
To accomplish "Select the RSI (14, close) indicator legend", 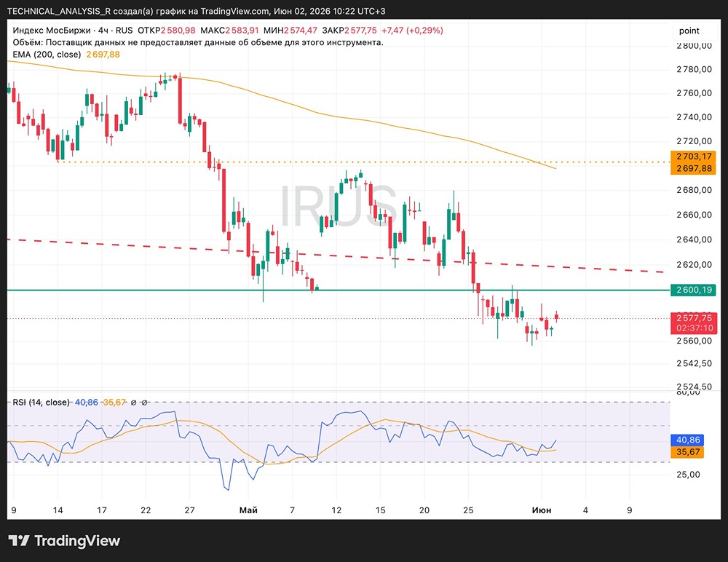I will [41, 403].
